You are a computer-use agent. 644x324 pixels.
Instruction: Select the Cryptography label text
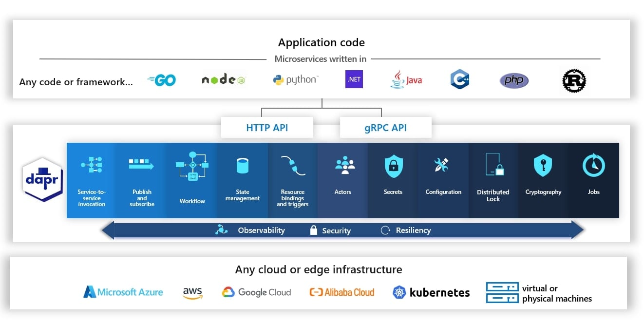point(543,192)
